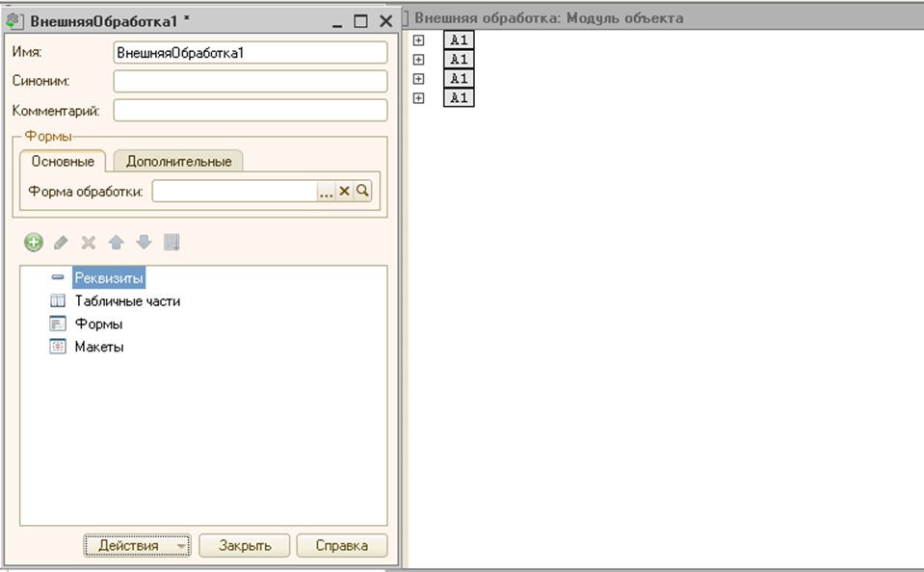Click the Комментарий input field

pos(251,110)
